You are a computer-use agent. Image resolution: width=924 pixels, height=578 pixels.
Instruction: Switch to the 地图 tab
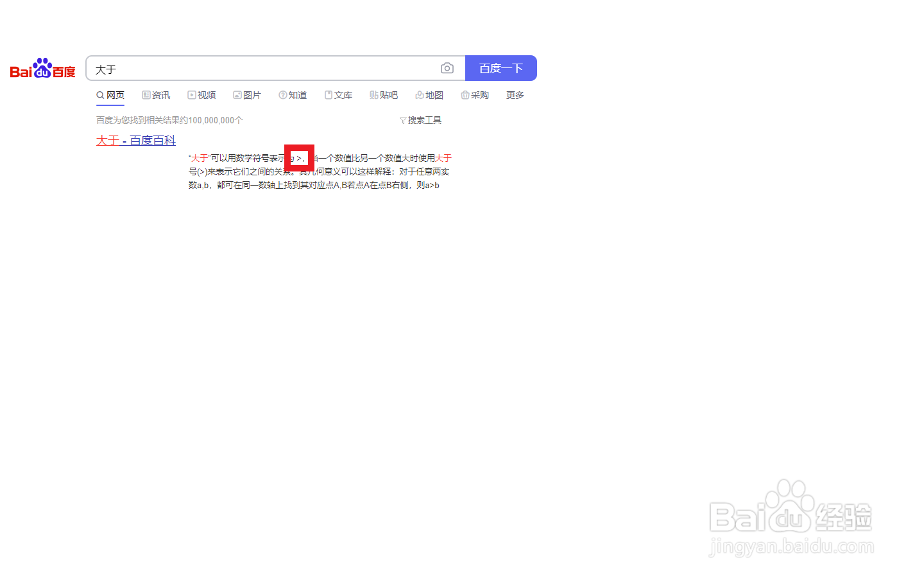(x=429, y=95)
